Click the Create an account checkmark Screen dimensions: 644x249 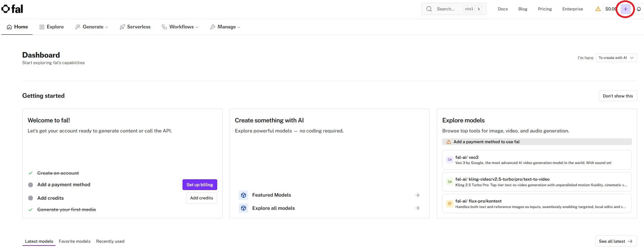(31, 173)
